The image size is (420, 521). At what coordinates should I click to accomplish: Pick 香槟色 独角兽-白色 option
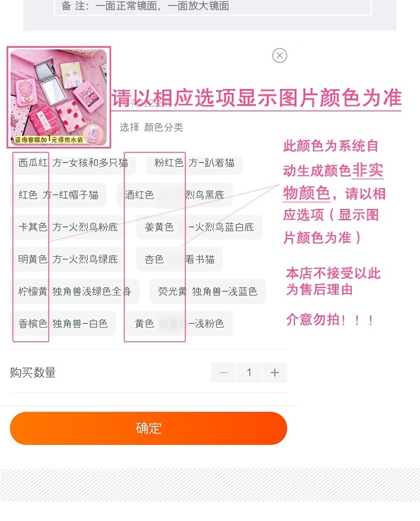pos(64,323)
